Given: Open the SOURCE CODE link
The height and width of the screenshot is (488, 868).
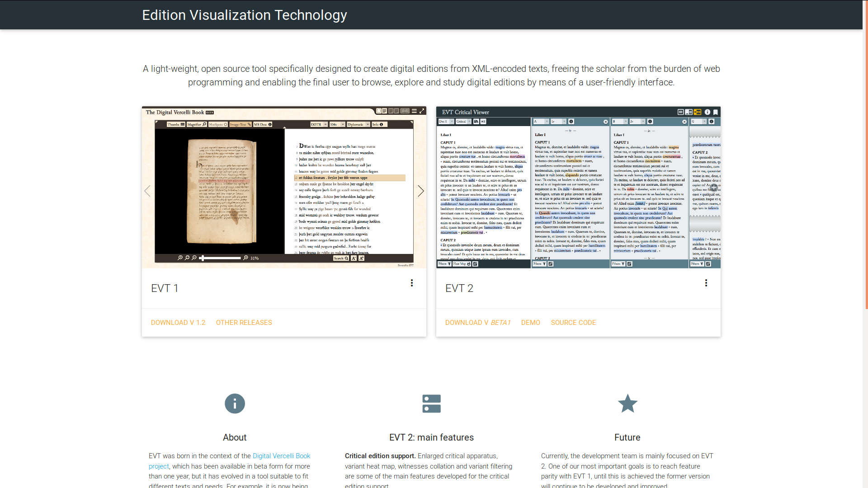Looking at the screenshot, I should pyautogui.click(x=573, y=323).
